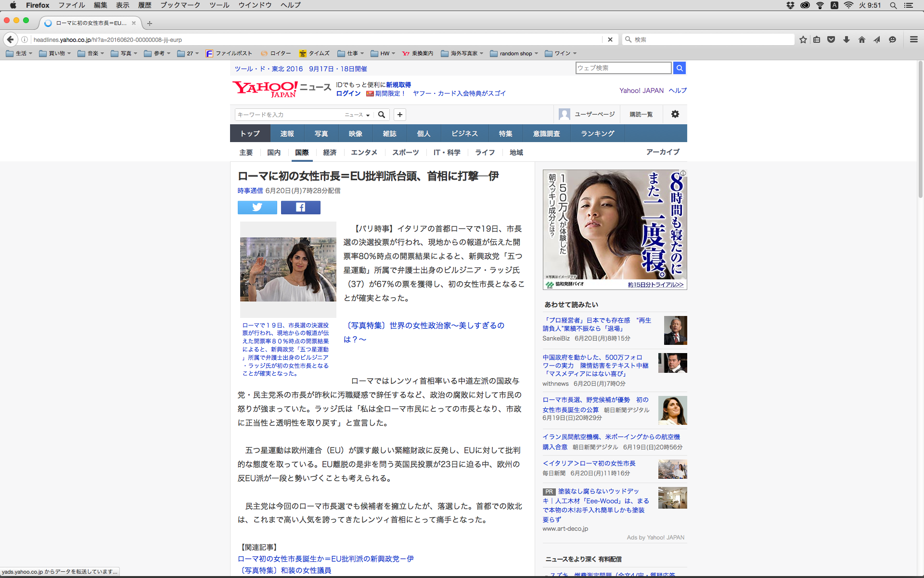Select the ランキング navigation tab

coord(597,133)
